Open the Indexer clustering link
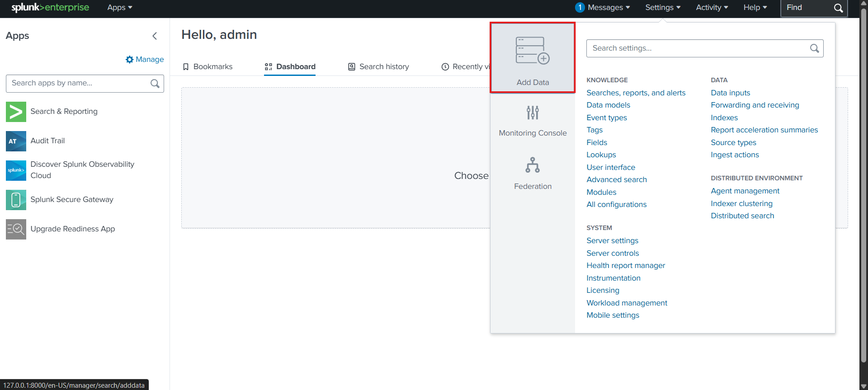This screenshot has width=868, height=390. tap(741, 203)
